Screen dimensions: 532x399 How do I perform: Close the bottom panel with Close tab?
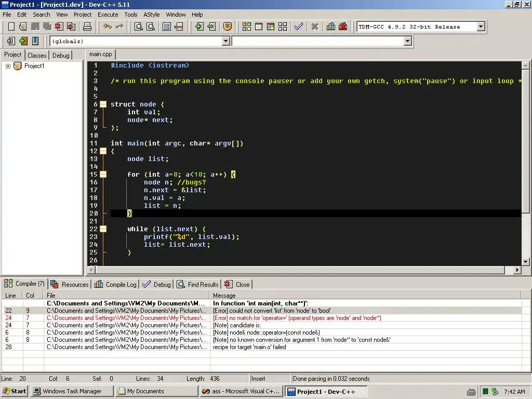(x=237, y=284)
